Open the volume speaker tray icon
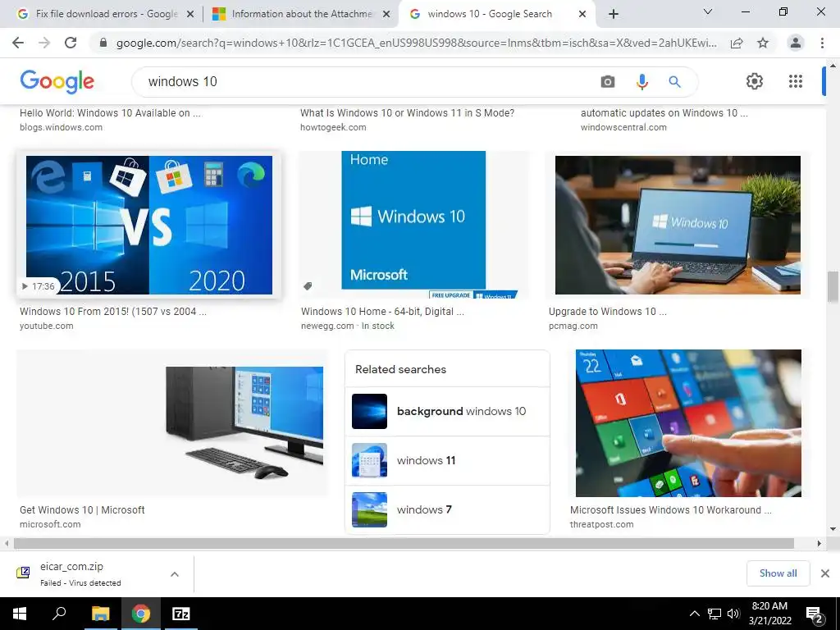 coord(733,614)
